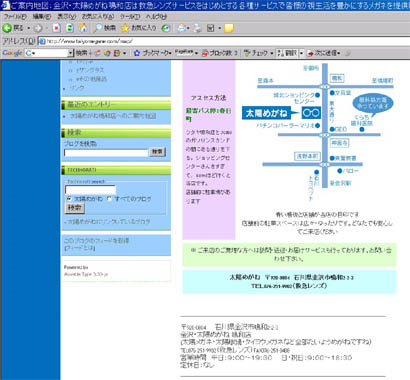Expand the translate button dropdown arrow
The width and height of the screenshot is (410, 380).
click(301, 53)
